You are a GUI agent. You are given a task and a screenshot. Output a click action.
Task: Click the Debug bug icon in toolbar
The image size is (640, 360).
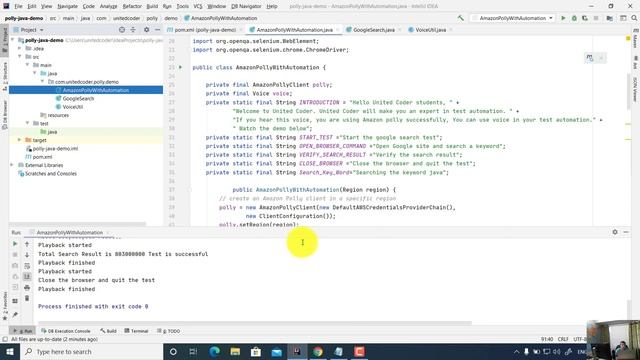pyautogui.click(x=574, y=18)
